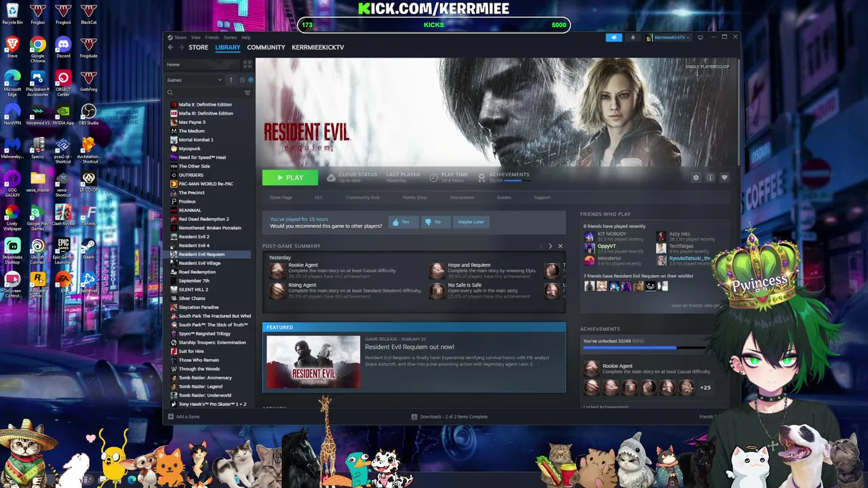
Task: Open the Store Page link
Action: pos(281,197)
